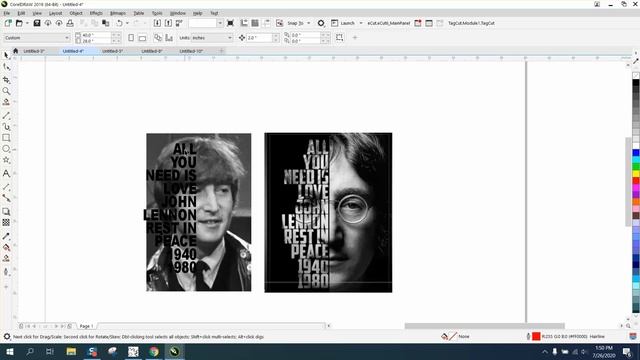Image resolution: width=640 pixels, height=360 pixels.
Task: Select the Parallel Dimension tool
Action: (6, 187)
